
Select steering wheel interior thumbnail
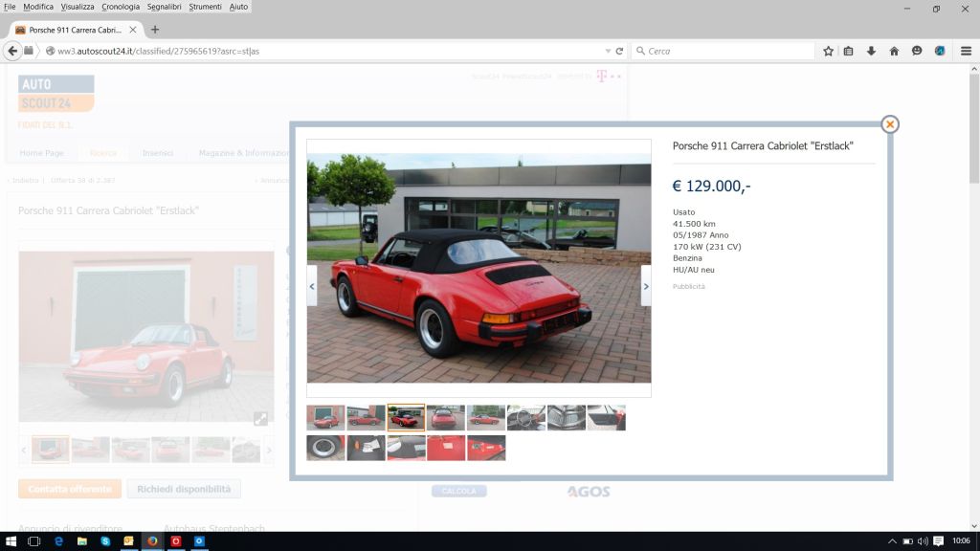point(525,417)
